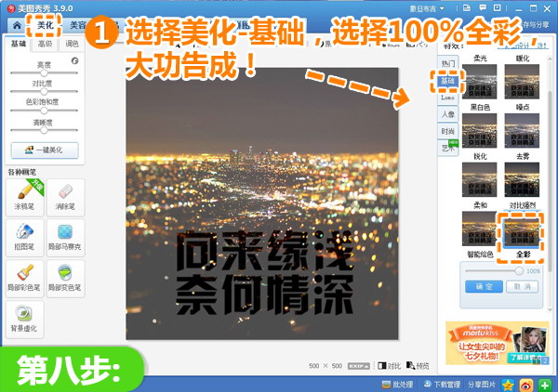This screenshot has width=558, height=392.
Task: Open the 抠图笔 cutout pen tool
Action: (x=25, y=238)
